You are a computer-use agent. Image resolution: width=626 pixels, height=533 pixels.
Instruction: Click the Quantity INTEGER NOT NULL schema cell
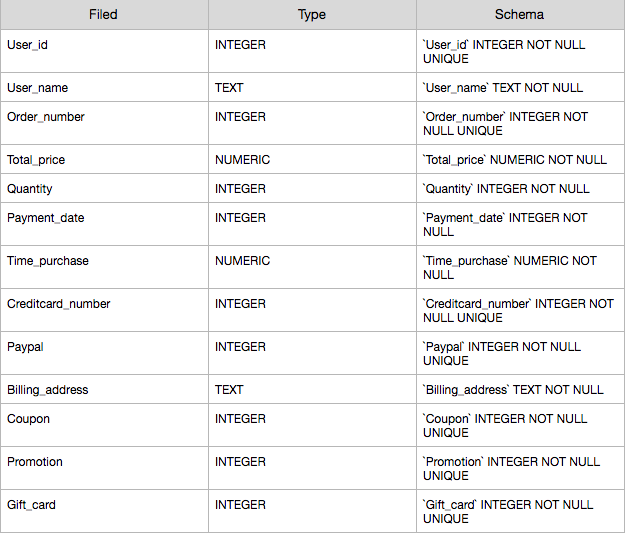(x=520, y=188)
